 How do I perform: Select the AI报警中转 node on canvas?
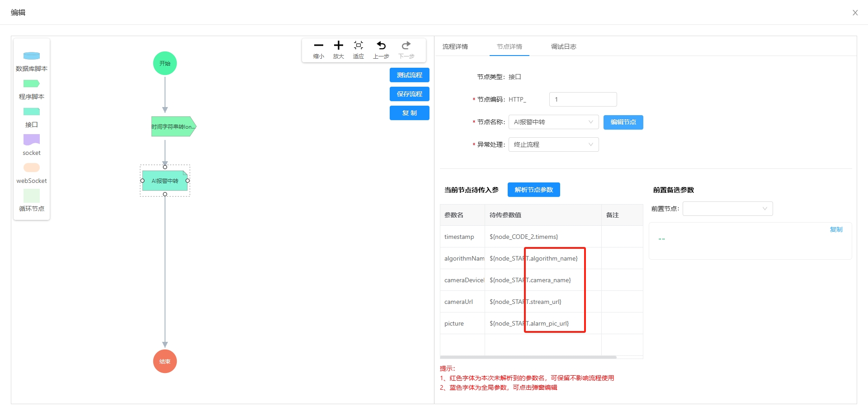pos(165,181)
